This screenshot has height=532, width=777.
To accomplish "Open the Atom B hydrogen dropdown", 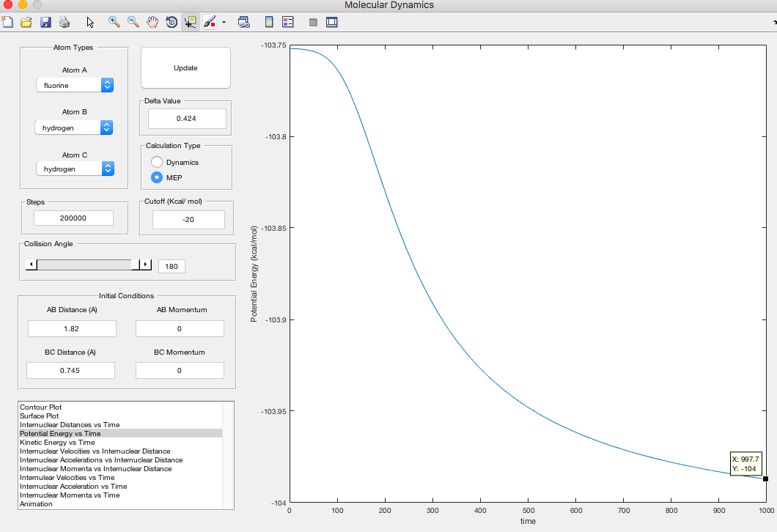I will [74, 128].
